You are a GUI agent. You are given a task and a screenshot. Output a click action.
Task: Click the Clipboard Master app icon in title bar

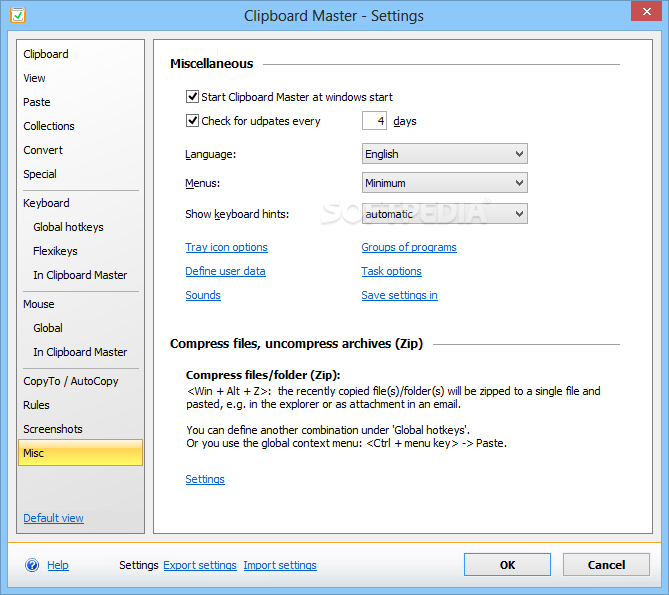pos(18,15)
